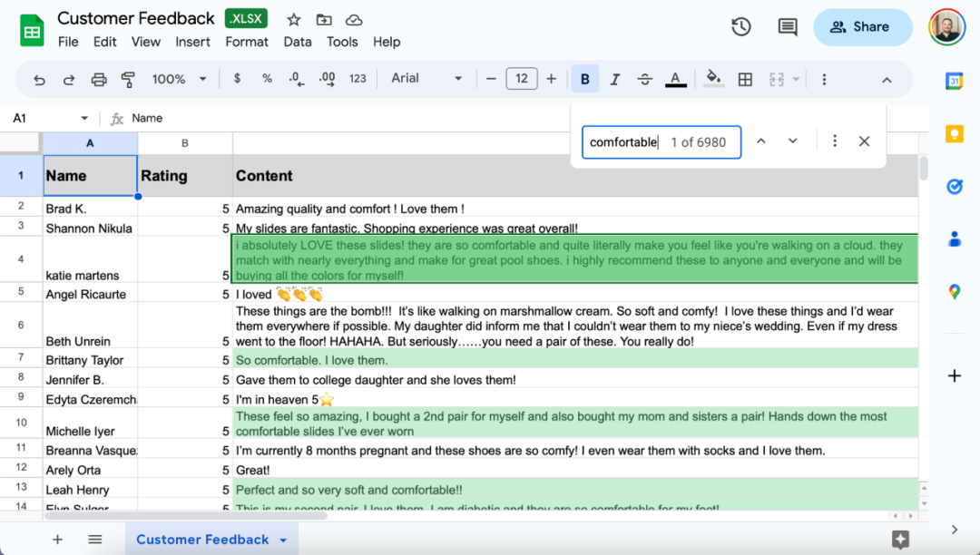Image resolution: width=980 pixels, height=555 pixels.
Task: Open the Format menu
Action: tap(247, 42)
